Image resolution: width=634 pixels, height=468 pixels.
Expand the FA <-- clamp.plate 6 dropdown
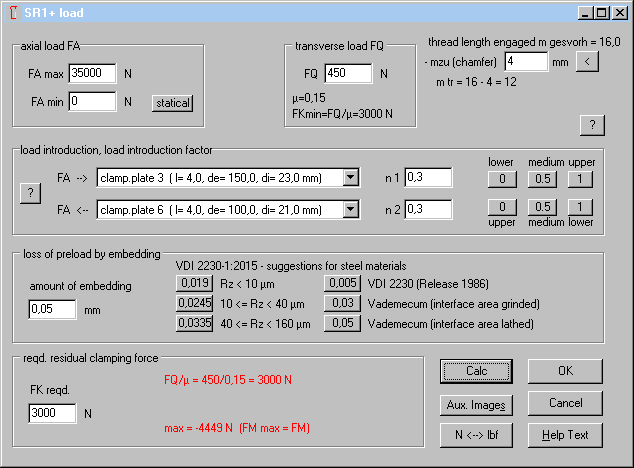coord(350,209)
